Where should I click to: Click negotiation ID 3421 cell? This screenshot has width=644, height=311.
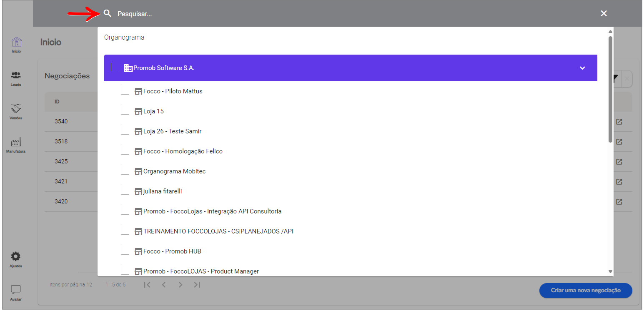click(61, 181)
